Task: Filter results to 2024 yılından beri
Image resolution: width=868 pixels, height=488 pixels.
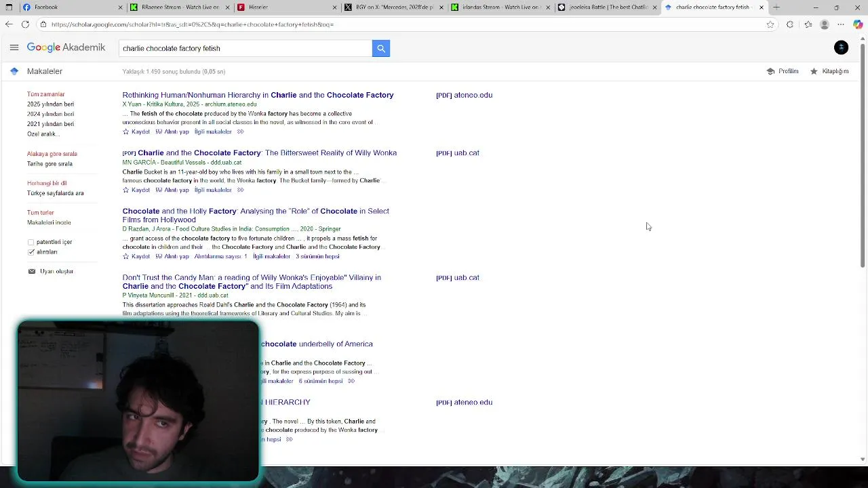Action: [x=50, y=114]
